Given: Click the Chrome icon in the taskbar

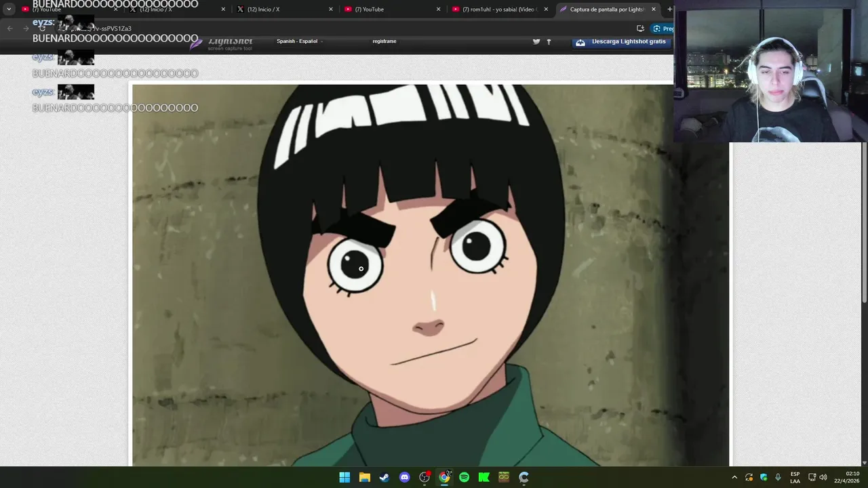Looking at the screenshot, I should tap(444, 477).
